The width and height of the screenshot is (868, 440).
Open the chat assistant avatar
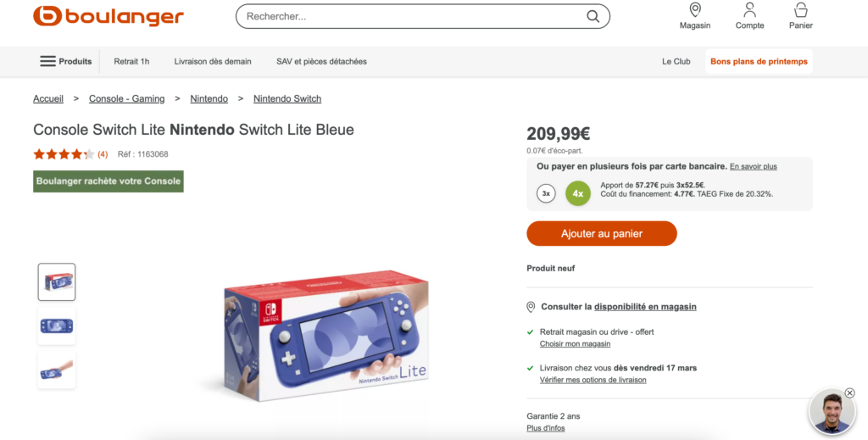(832, 413)
